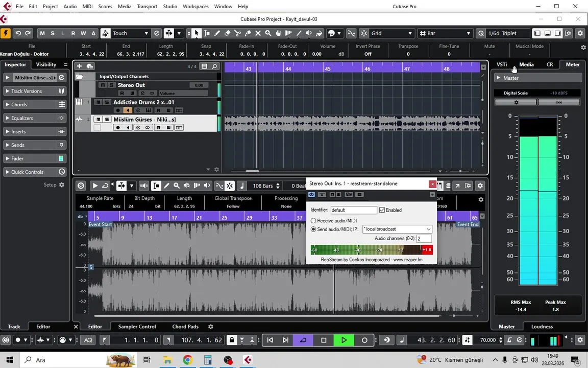Select the Comp hand tool
This screenshot has width=588, height=368.
[278, 33]
